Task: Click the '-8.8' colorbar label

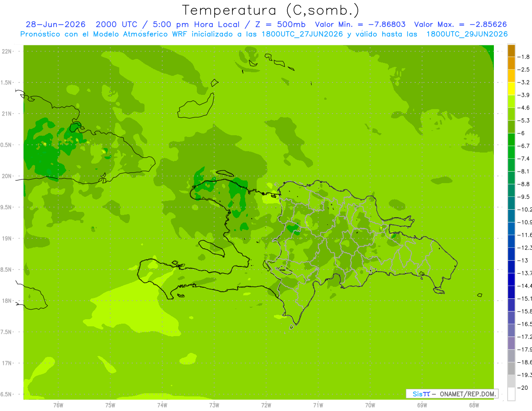Action: 524,184
